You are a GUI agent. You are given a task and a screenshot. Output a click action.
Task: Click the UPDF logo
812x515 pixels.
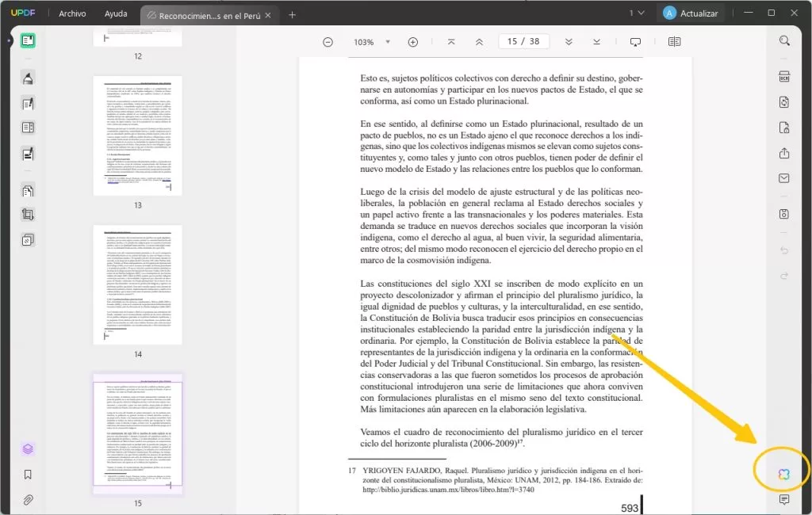click(23, 13)
